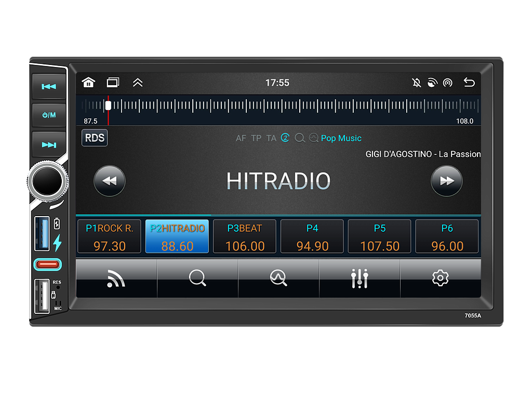Seek forward with the fast-forward button
The image size is (532, 399).
coord(447,181)
